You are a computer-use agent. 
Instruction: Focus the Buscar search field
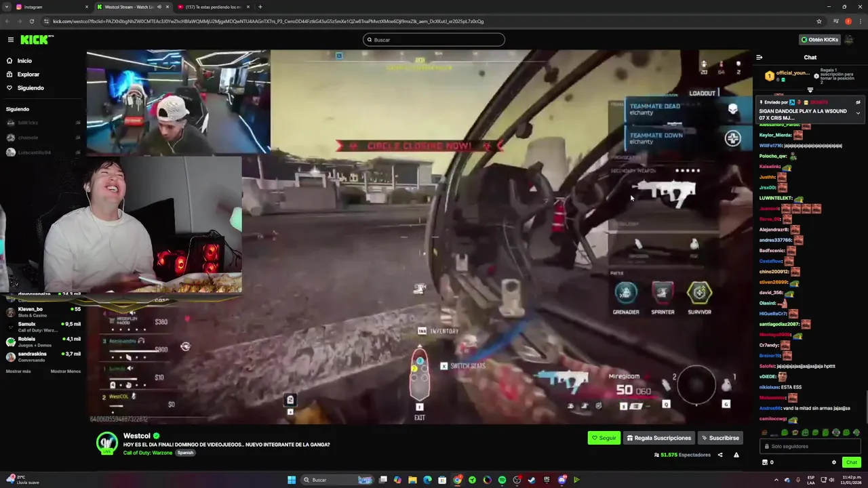pyautogui.click(x=434, y=40)
